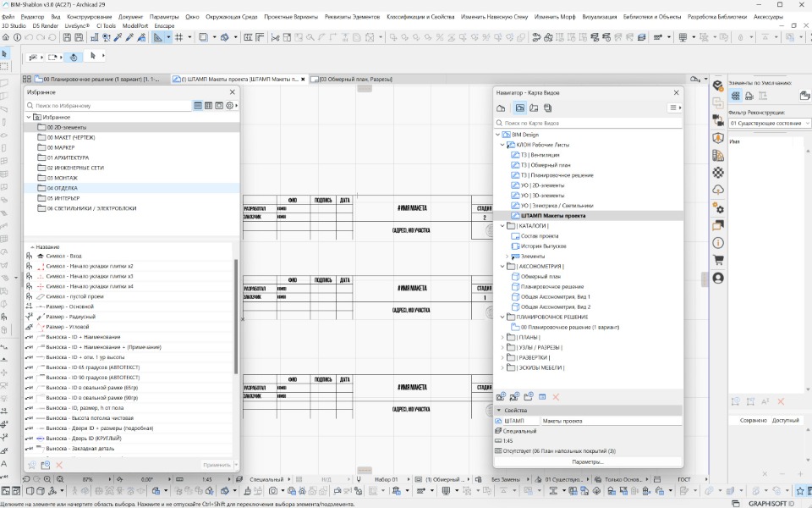
Task: Click zoom percentage 87% in status bar
Action: (x=87, y=479)
